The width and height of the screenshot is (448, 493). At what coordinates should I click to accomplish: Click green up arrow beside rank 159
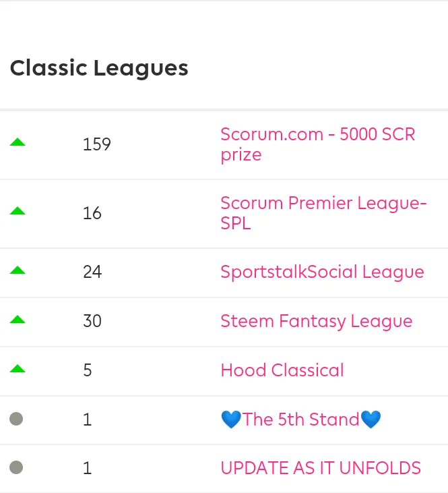[x=18, y=142]
